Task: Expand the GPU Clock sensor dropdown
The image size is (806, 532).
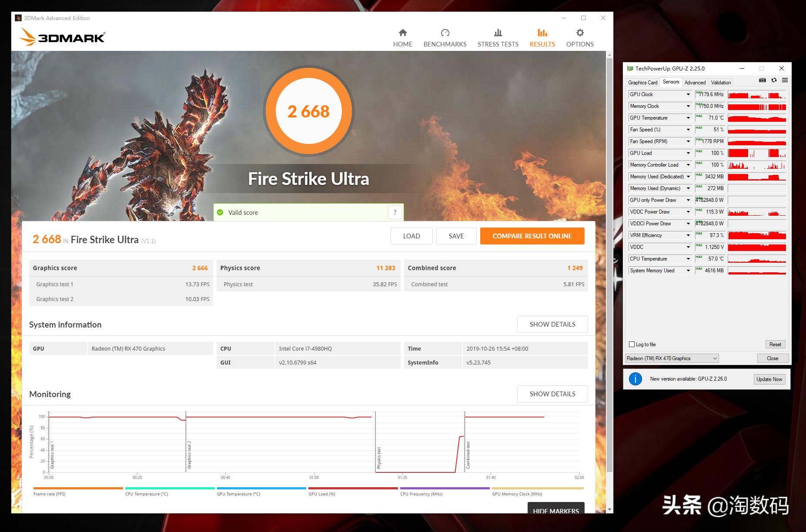Action: pyautogui.click(x=688, y=94)
